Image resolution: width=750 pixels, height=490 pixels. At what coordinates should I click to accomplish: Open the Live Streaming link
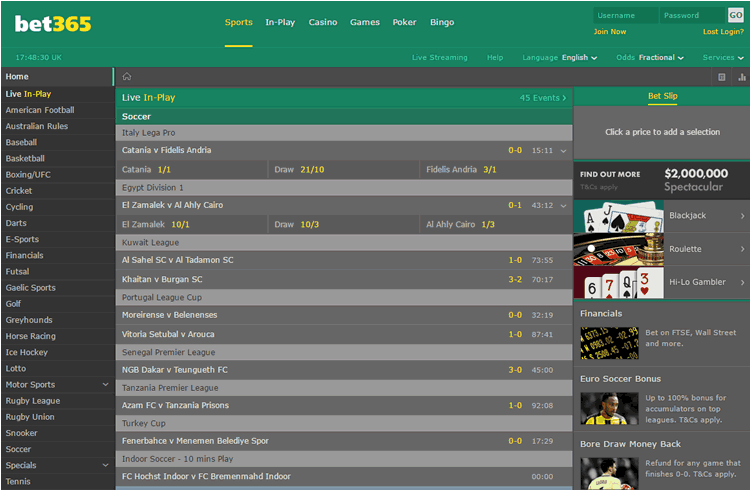pos(440,57)
